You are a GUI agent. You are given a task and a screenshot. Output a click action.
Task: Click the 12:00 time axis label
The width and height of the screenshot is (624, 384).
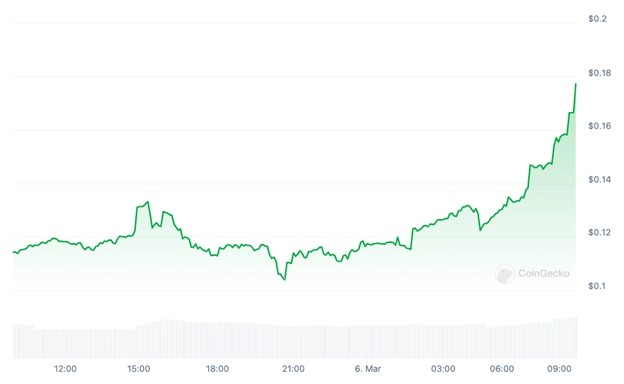click(65, 369)
